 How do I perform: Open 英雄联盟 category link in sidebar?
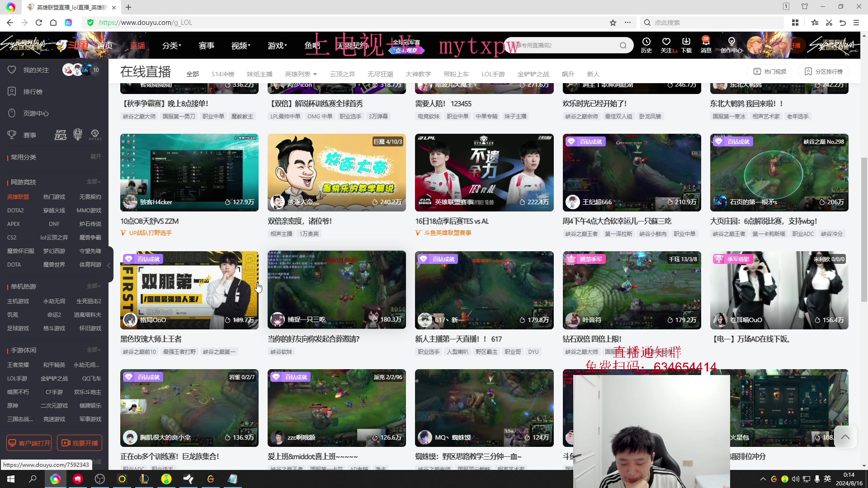[18, 197]
